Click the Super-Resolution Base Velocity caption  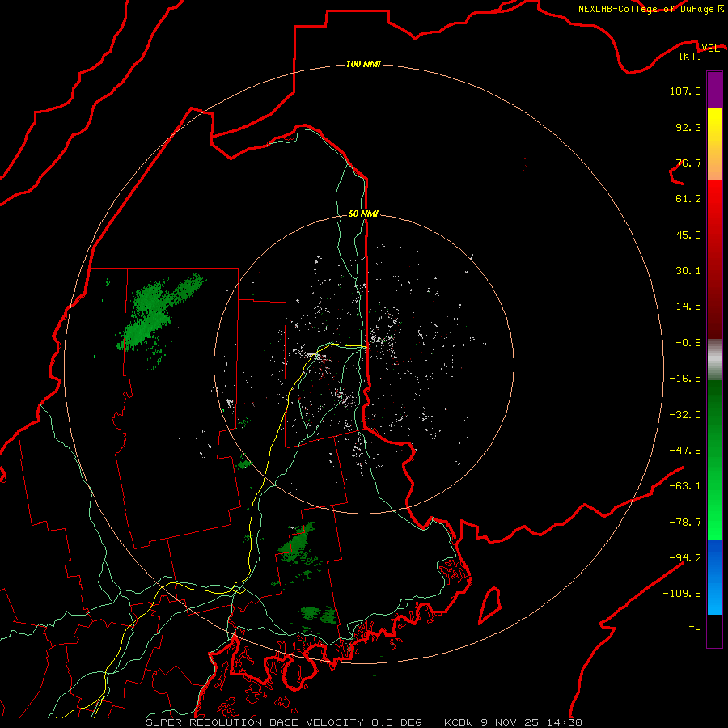point(363,722)
